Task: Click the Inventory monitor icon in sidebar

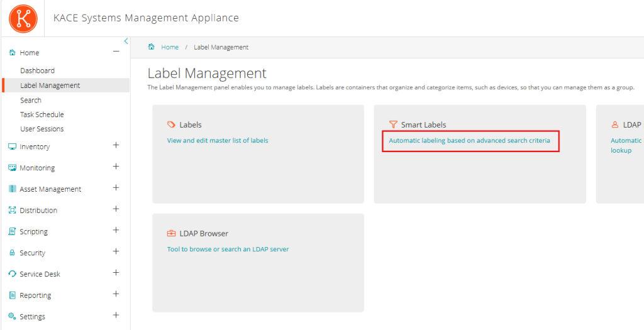Action: point(12,146)
